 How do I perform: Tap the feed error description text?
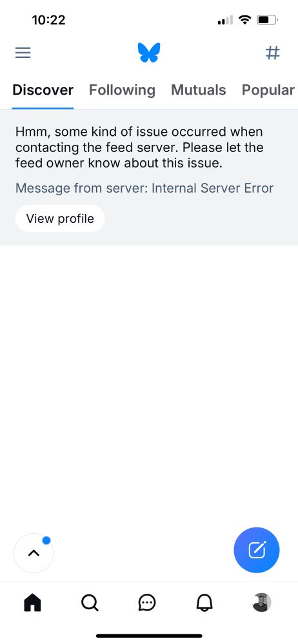click(x=139, y=147)
